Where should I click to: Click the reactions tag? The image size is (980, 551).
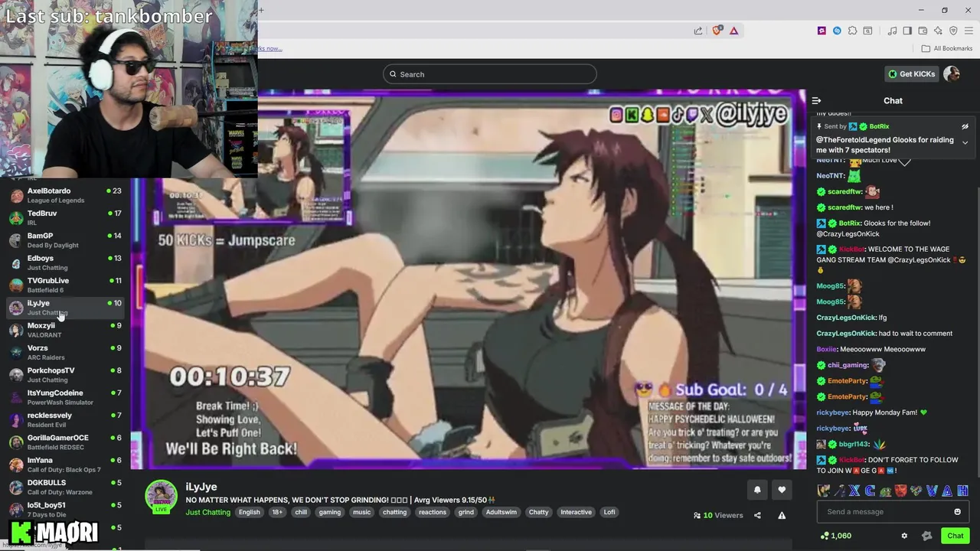coord(432,512)
